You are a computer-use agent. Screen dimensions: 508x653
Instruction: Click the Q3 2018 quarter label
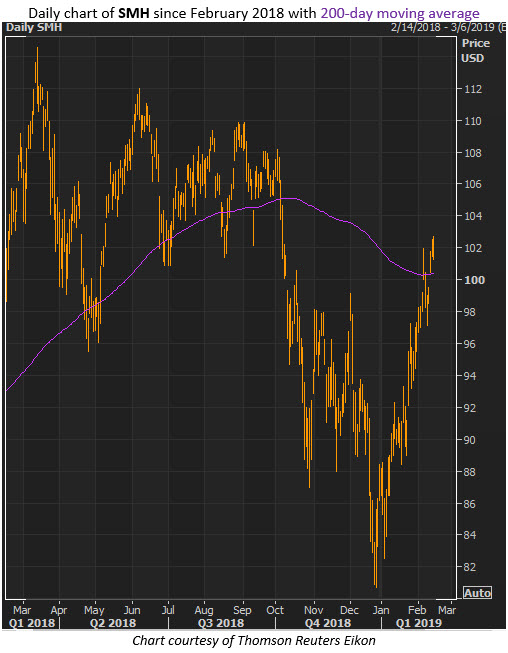click(221, 623)
